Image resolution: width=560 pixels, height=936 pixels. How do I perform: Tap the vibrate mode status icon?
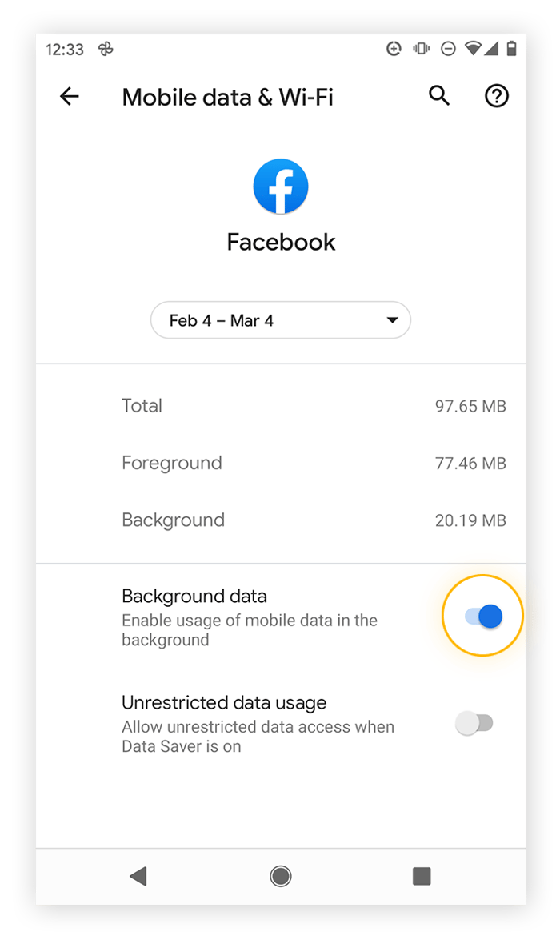421,48
